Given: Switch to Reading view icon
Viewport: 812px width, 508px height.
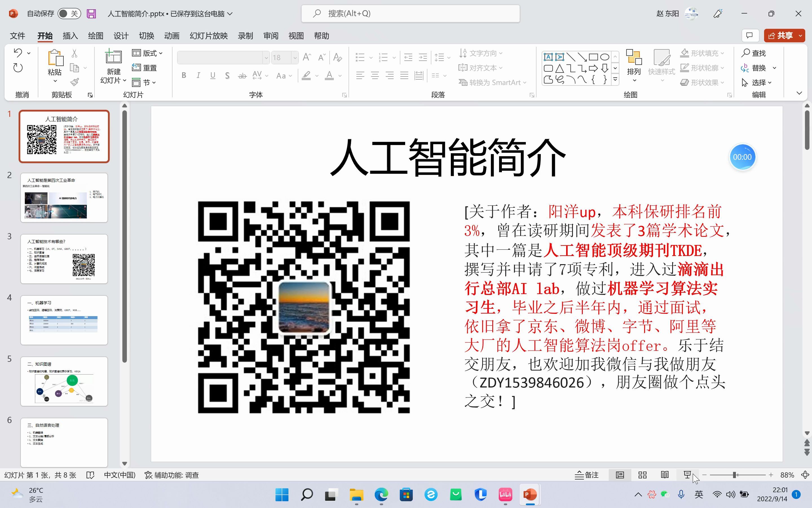Looking at the screenshot, I should pos(665,475).
